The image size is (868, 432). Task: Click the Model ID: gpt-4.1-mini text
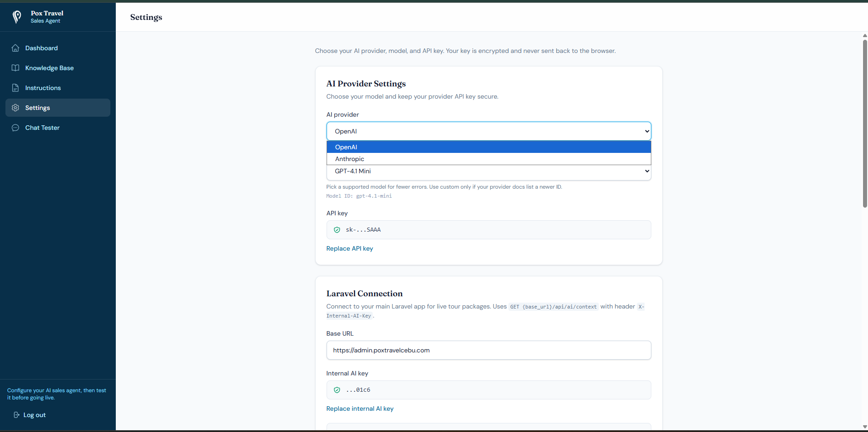coord(359,196)
